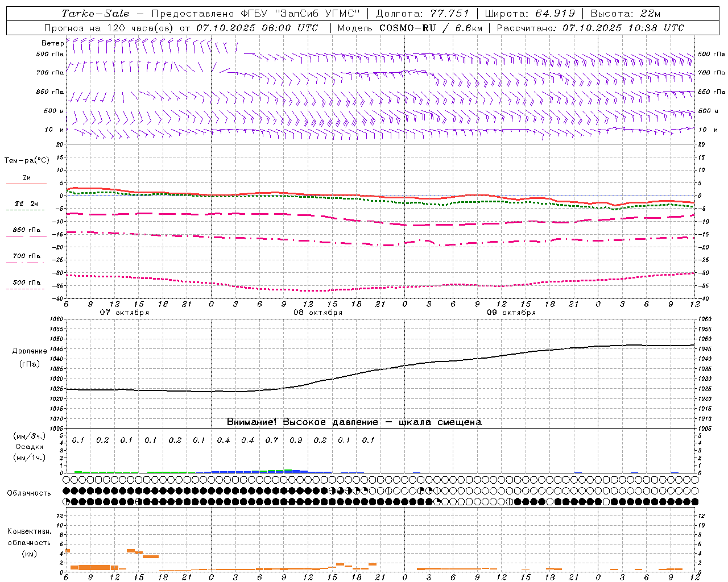Select the 0.9 precipitation value
The image size is (728, 582).
[296, 440]
